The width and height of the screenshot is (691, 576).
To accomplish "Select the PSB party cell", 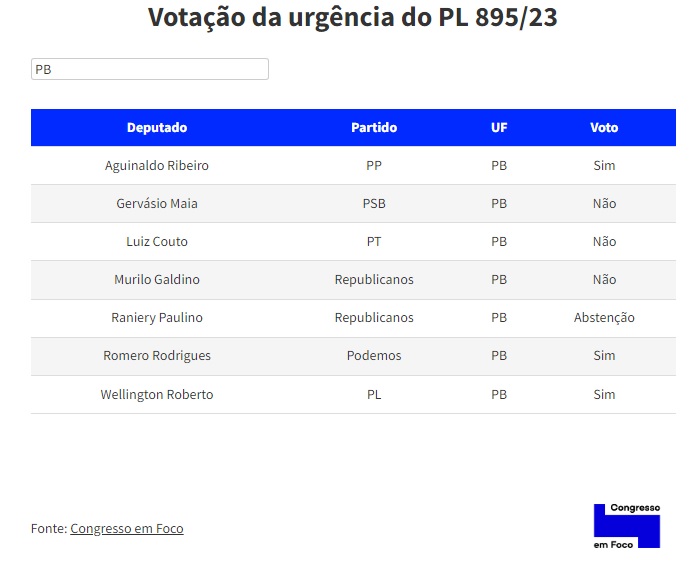I will point(374,203).
